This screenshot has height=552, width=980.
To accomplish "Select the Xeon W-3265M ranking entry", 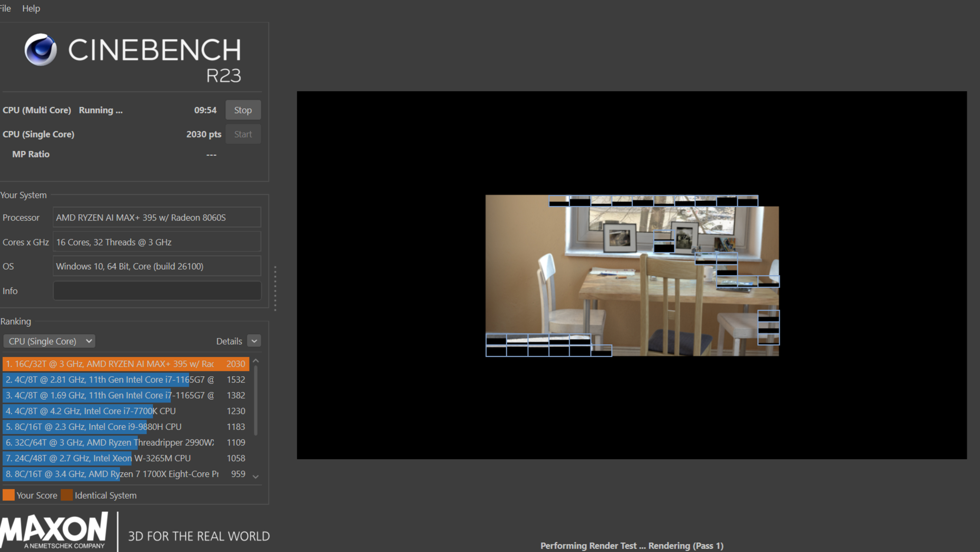I will pyautogui.click(x=126, y=458).
